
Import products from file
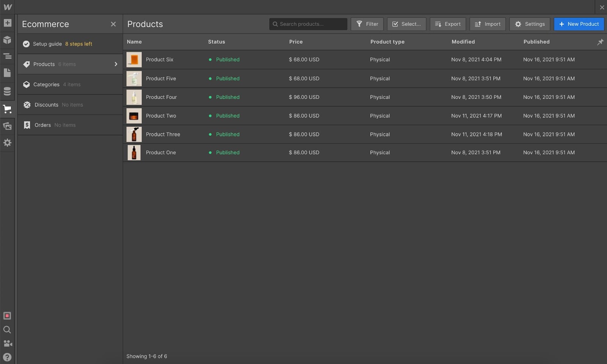tap(487, 24)
